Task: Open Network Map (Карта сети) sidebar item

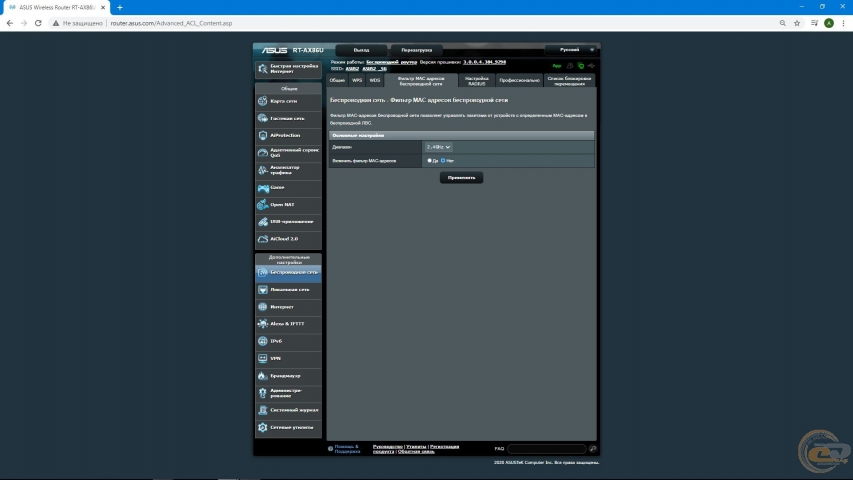Action: click(288, 101)
